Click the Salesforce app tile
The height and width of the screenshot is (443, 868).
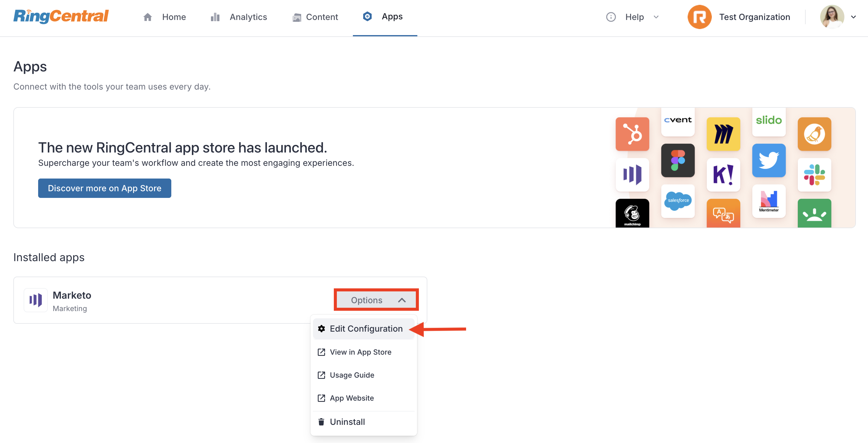pyautogui.click(x=678, y=201)
